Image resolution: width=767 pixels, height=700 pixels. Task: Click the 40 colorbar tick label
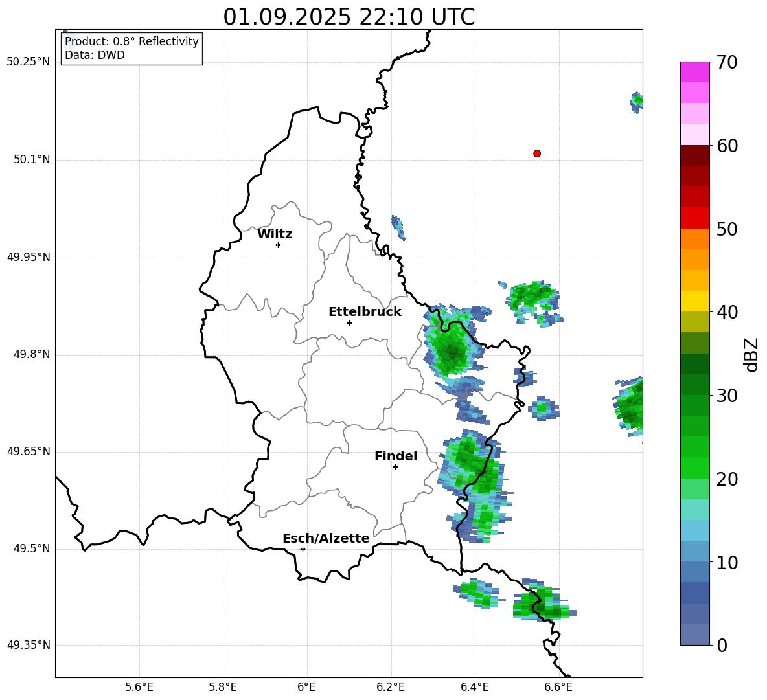point(727,312)
